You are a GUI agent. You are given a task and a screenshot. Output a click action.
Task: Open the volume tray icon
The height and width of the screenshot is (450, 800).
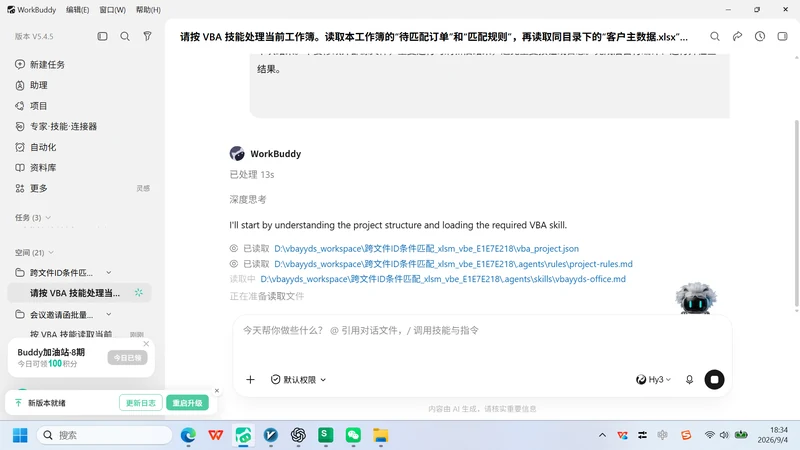pos(724,435)
